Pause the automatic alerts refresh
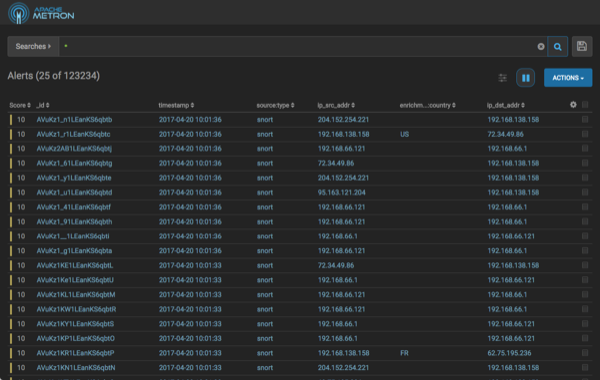Viewport: 600px width, 380px height. point(525,78)
